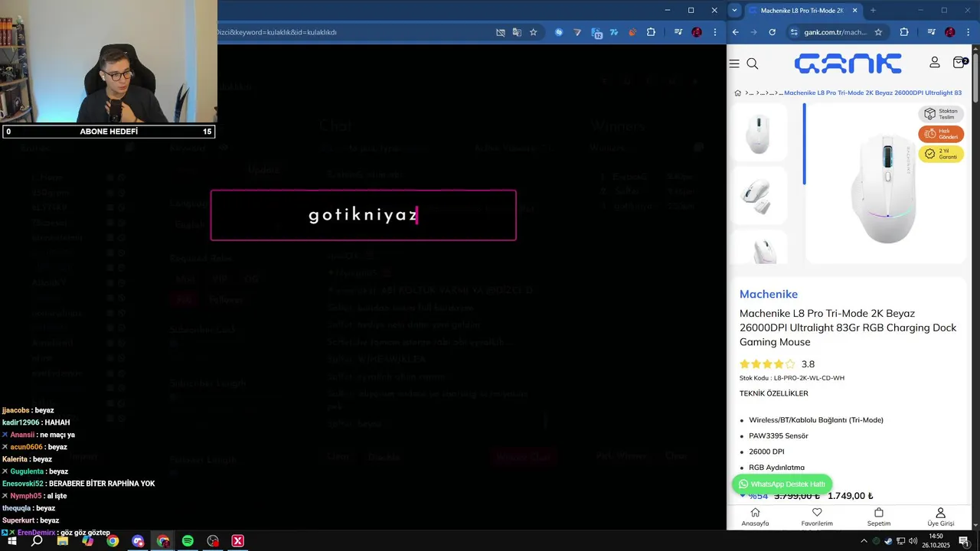
Task: Open media controls in left browser window
Action: click(678, 32)
